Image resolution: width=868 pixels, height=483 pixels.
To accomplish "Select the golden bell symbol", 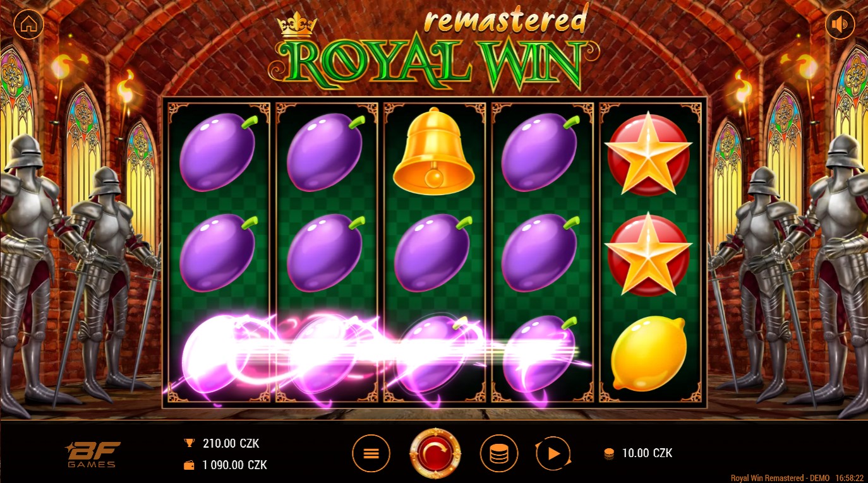I will click(x=434, y=150).
